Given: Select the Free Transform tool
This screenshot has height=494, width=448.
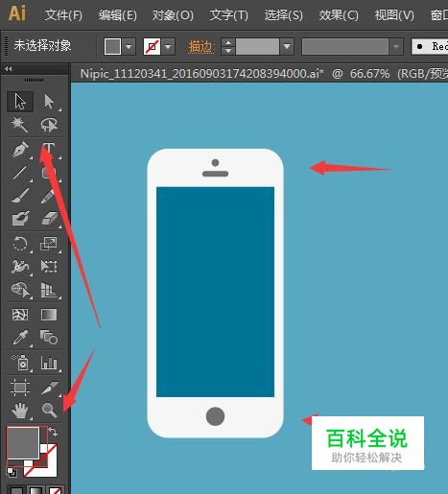Looking at the screenshot, I should tap(49, 267).
